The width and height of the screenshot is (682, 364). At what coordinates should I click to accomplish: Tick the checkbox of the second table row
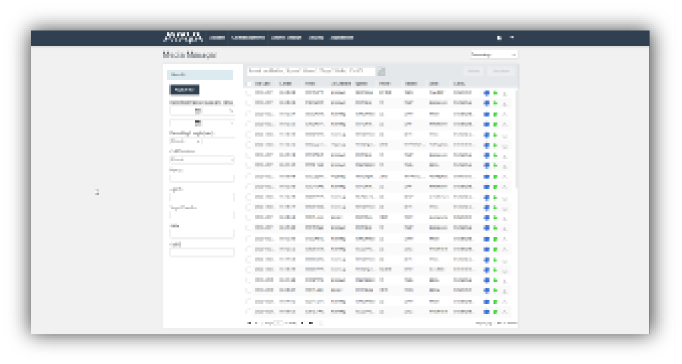(x=249, y=103)
